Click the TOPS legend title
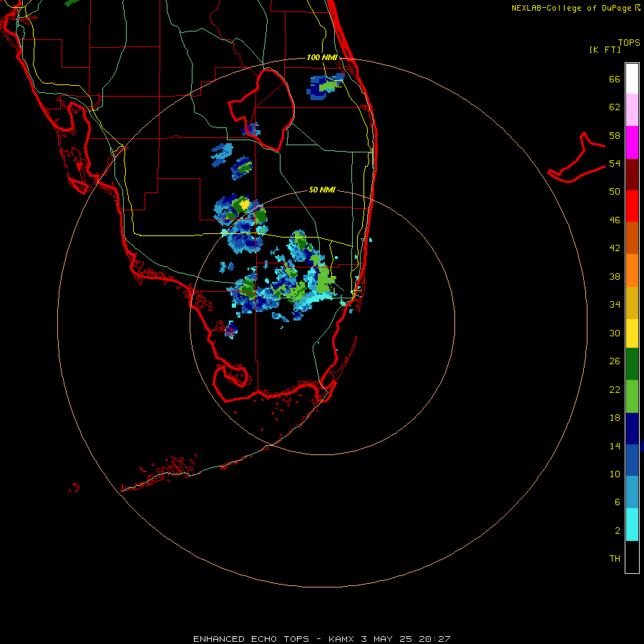This screenshot has width=644, height=644. click(629, 43)
